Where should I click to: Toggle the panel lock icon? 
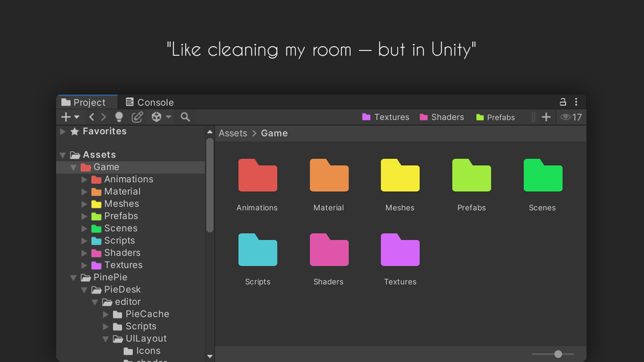point(563,102)
